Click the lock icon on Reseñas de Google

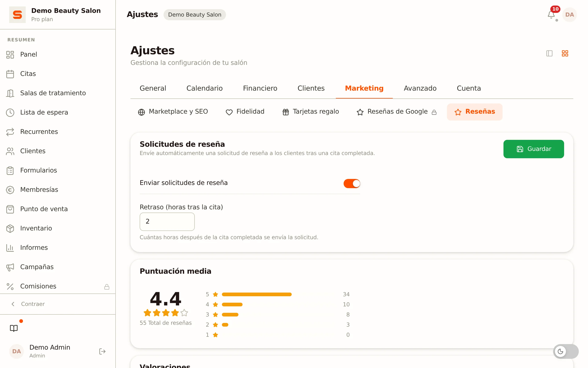point(434,112)
